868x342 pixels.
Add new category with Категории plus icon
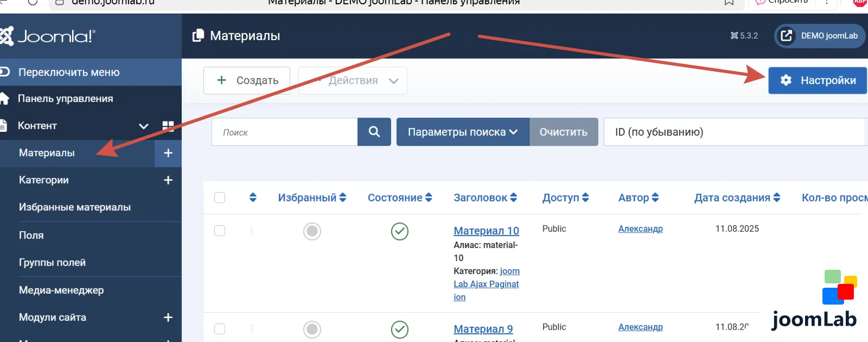[x=168, y=180]
